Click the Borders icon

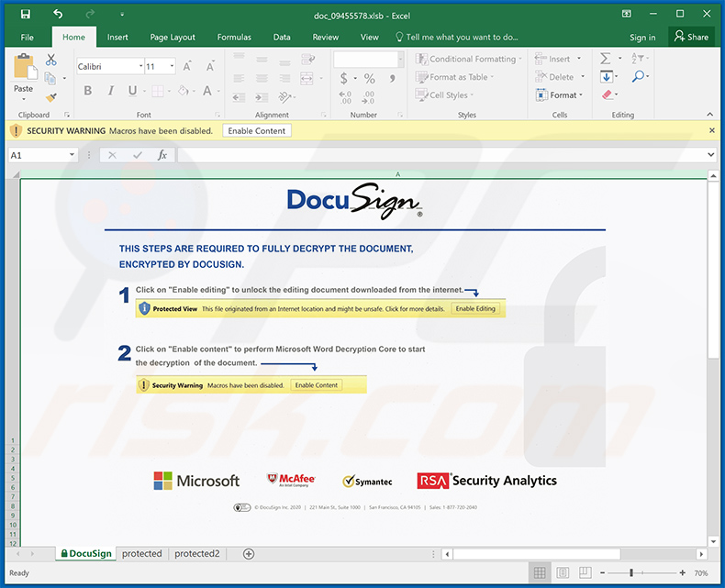click(x=158, y=91)
